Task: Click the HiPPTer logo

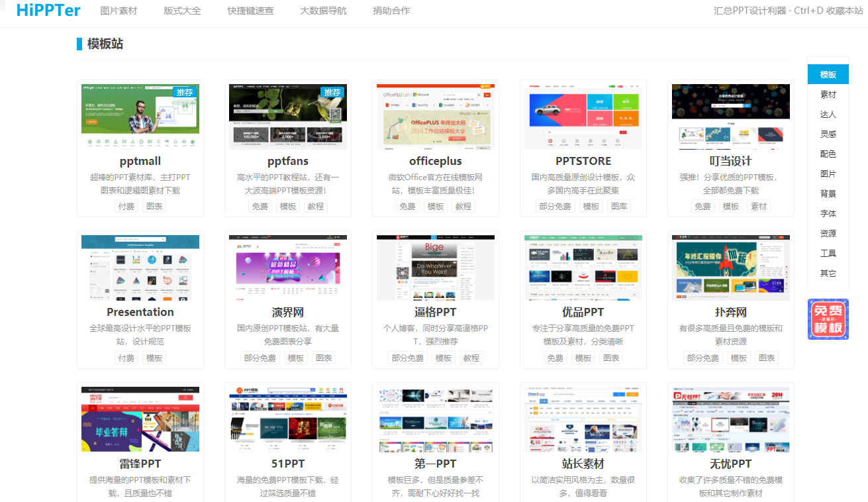Action: (48, 11)
